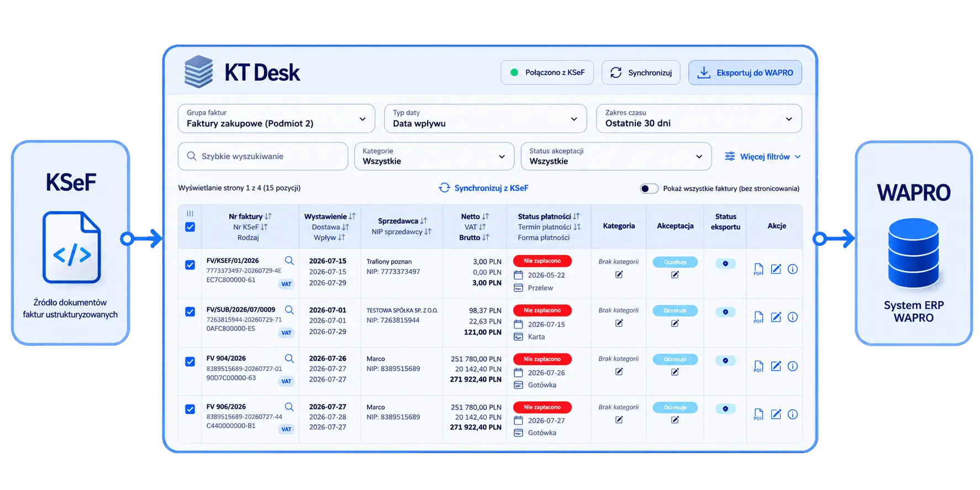980x490 pixels.
Task: Open the Grupa faktur dropdown
Action: coord(276,119)
